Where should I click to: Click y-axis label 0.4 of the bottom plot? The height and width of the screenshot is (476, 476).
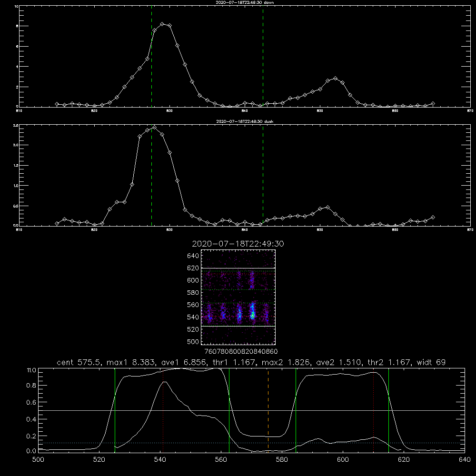[x=31, y=419]
